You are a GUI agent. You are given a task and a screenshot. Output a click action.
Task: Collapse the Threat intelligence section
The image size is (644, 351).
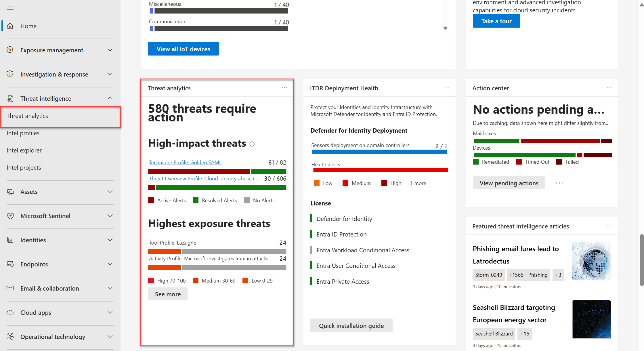click(x=110, y=98)
